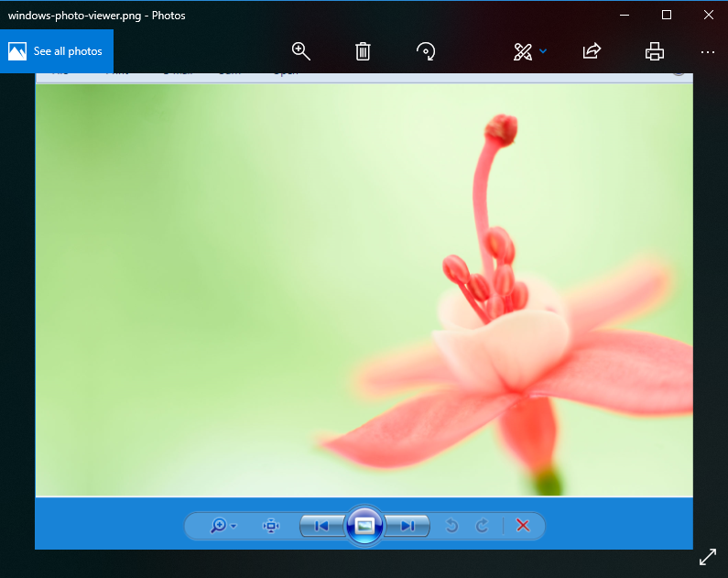Screen dimensions: 728x578
Task: Click the red X delete icon
Action: 523,526
